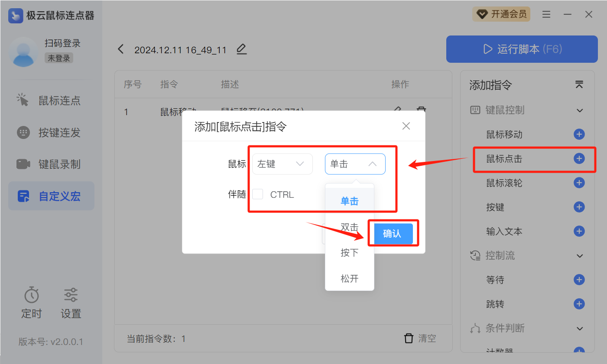Click 运行脚本 (F6) button
Image resolution: width=607 pixels, height=364 pixels.
[522, 49]
